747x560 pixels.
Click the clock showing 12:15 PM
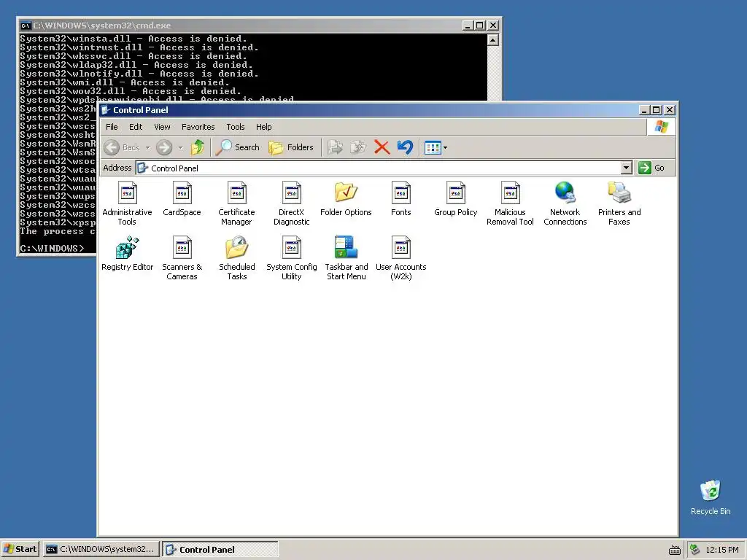pos(722,550)
